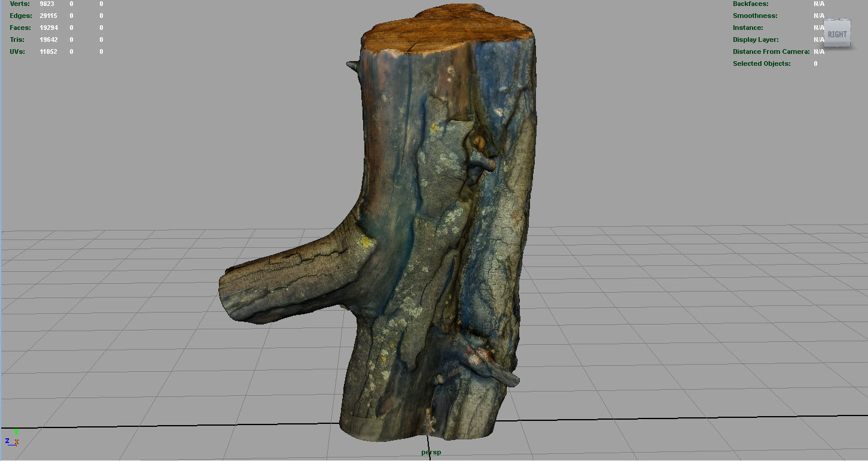
Task: Click the UVs: label in the HUD
Action: coord(18,51)
